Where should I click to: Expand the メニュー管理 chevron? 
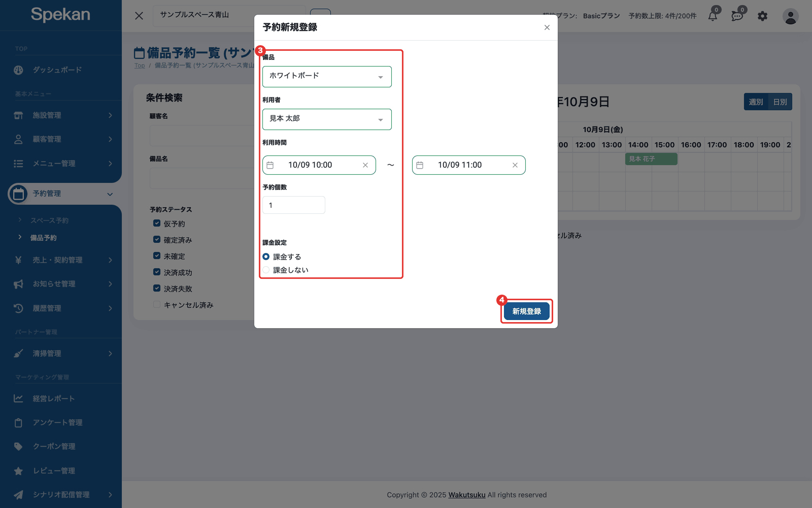coord(110,164)
